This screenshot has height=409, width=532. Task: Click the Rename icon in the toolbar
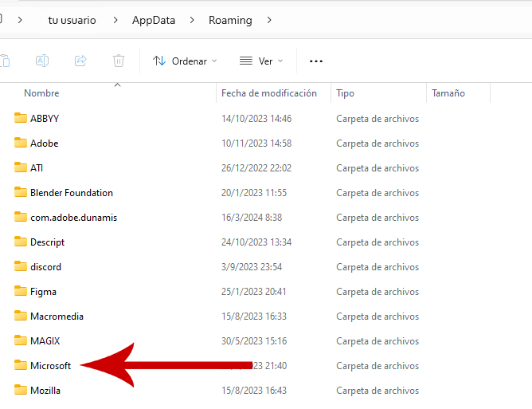click(x=42, y=61)
